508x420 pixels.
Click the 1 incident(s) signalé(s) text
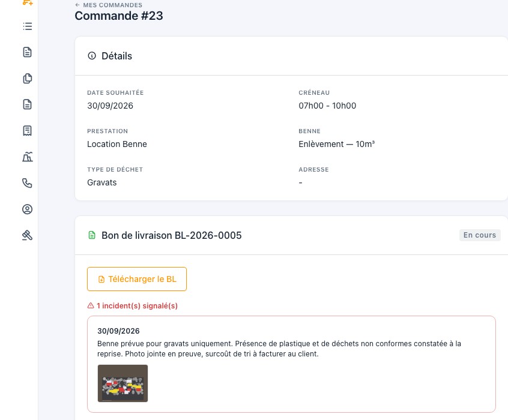pos(137,305)
